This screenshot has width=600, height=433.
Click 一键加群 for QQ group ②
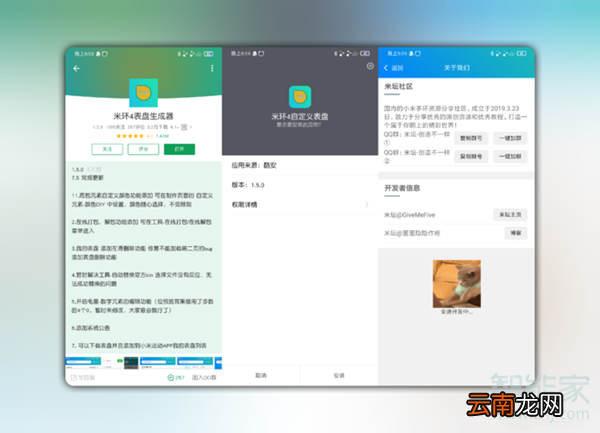coord(510,156)
